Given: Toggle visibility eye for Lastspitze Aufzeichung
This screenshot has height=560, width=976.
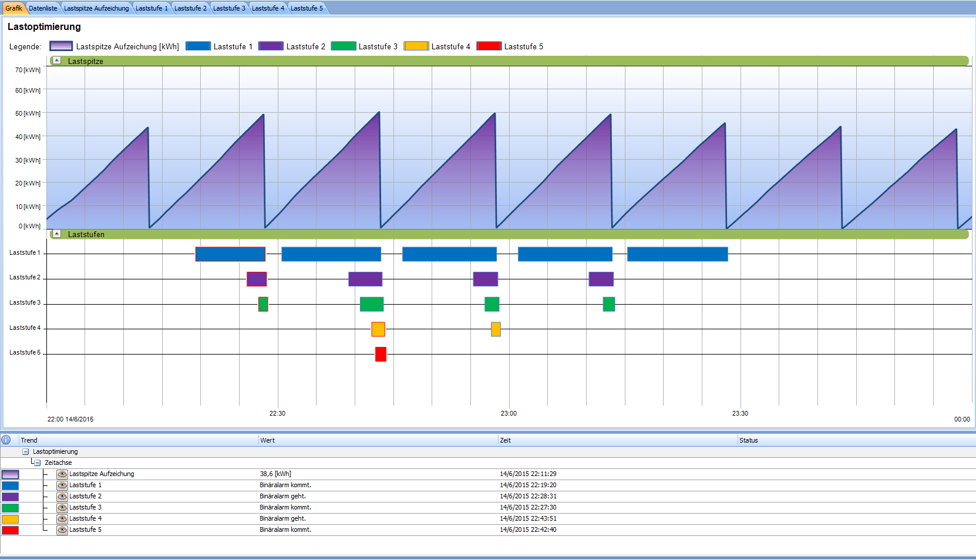Looking at the screenshot, I should (62, 474).
